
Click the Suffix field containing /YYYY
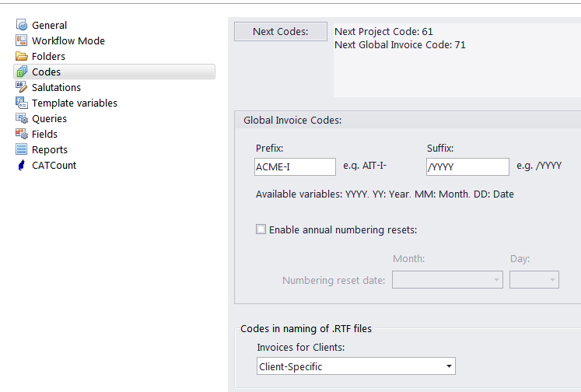coord(467,166)
